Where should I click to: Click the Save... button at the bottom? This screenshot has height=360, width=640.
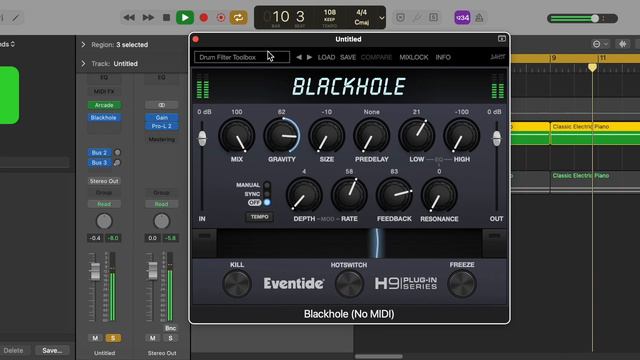52,350
